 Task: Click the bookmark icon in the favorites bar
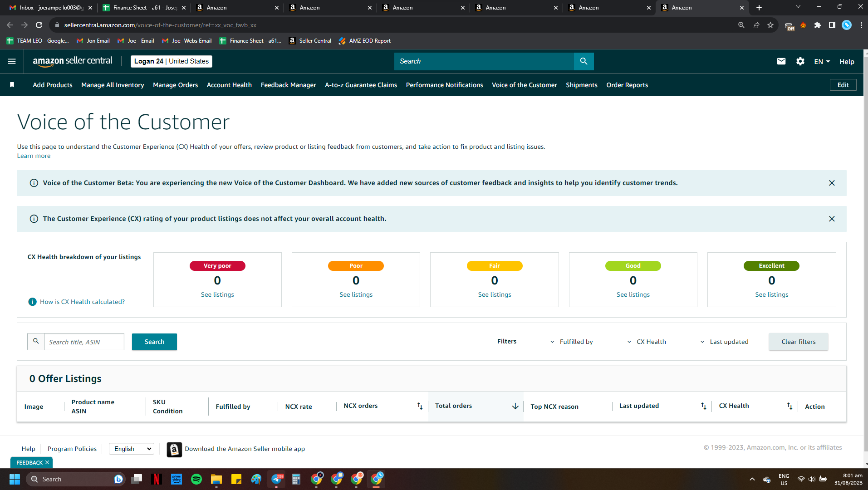click(12, 85)
